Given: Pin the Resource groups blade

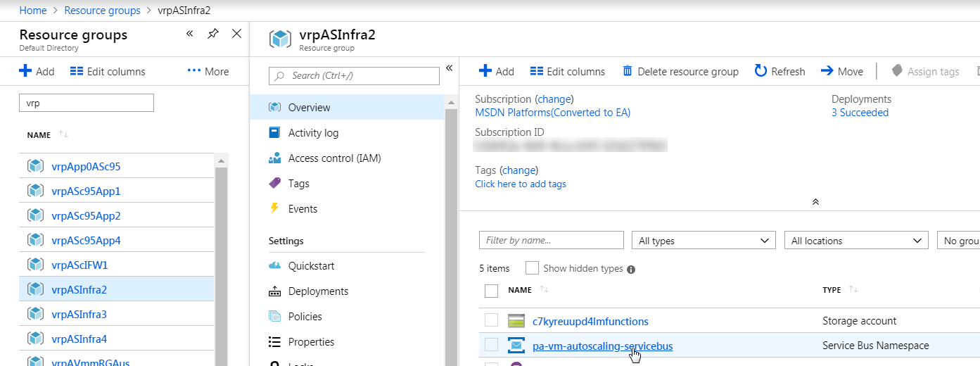Looking at the screenshot, I should (x=212, y=34).
